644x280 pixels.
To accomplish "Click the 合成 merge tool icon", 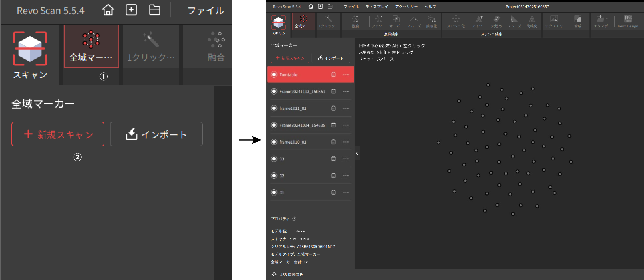I will [x=578, y=21].
